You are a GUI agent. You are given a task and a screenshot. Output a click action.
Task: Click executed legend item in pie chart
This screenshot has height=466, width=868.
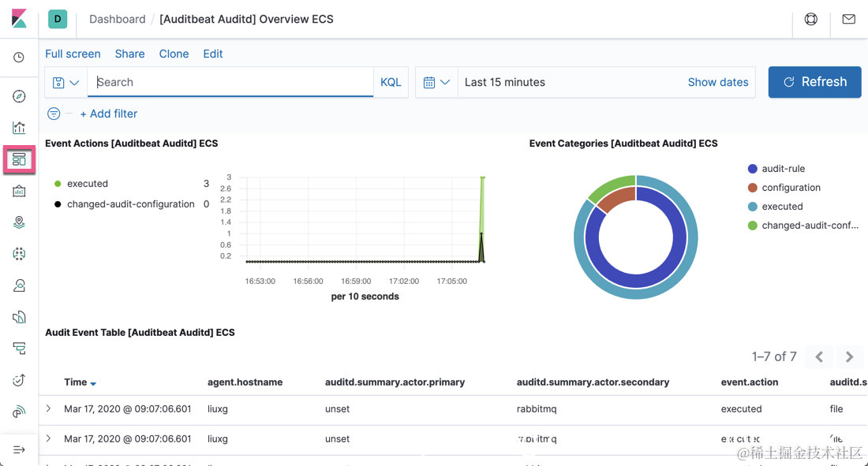tap(776, 207)
